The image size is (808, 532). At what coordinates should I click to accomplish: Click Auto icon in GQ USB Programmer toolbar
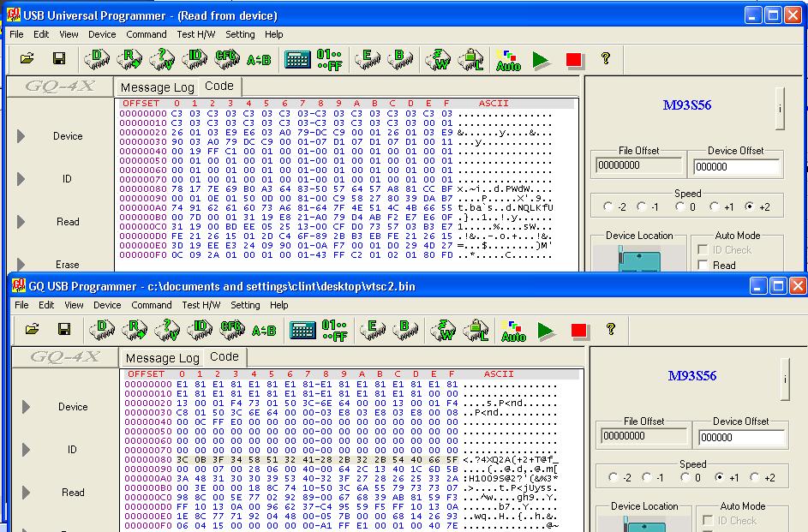(513, 331)
